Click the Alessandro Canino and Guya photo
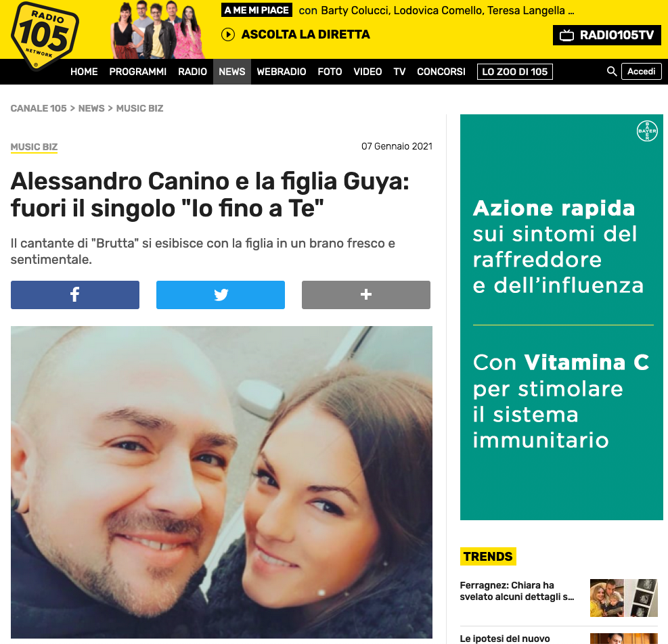The width and height of the screenshot is (668, 644). (221, 482)
